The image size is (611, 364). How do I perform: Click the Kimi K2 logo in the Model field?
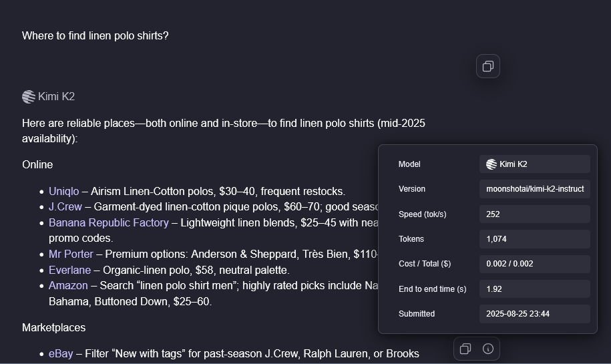[x=491, y=164]
